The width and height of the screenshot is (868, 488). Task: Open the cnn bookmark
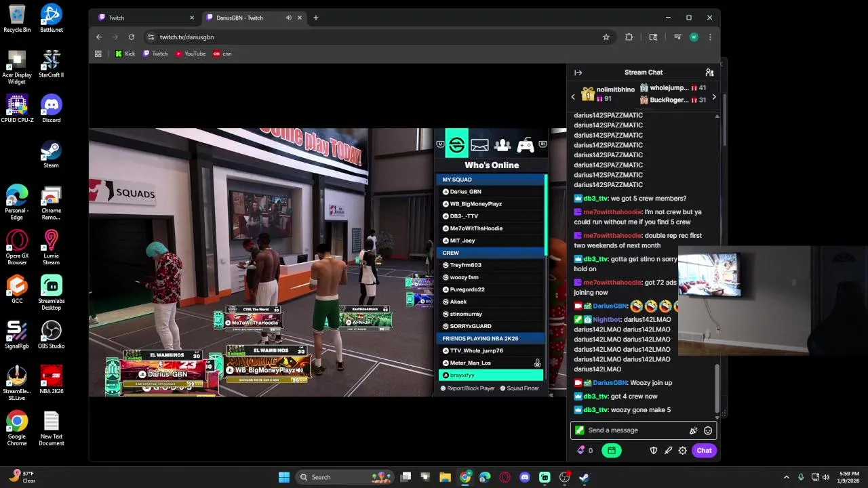coord(222,54)
